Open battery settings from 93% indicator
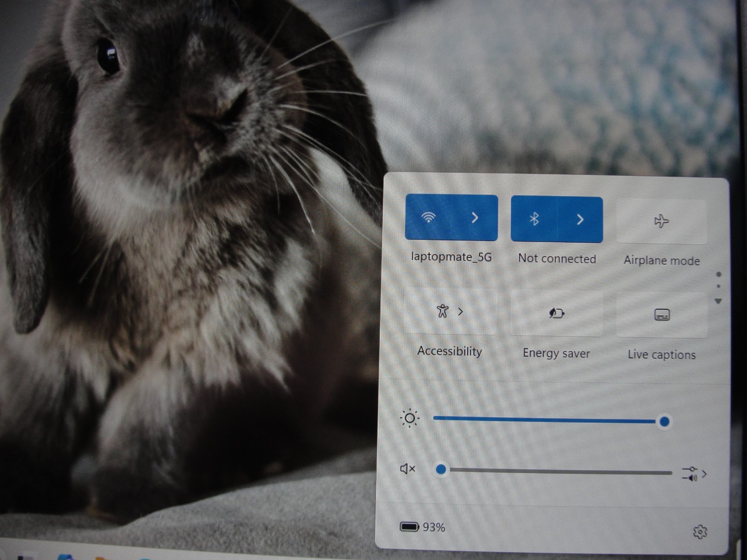Screen dimensions: 747x560 [423, 527]
